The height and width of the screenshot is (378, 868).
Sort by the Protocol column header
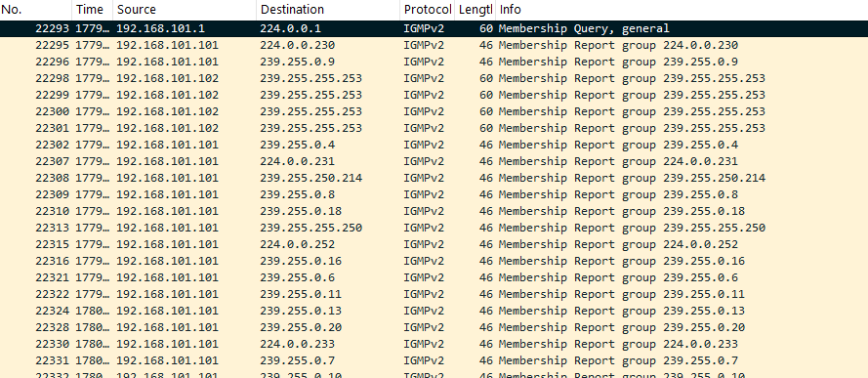pos(427,10)
